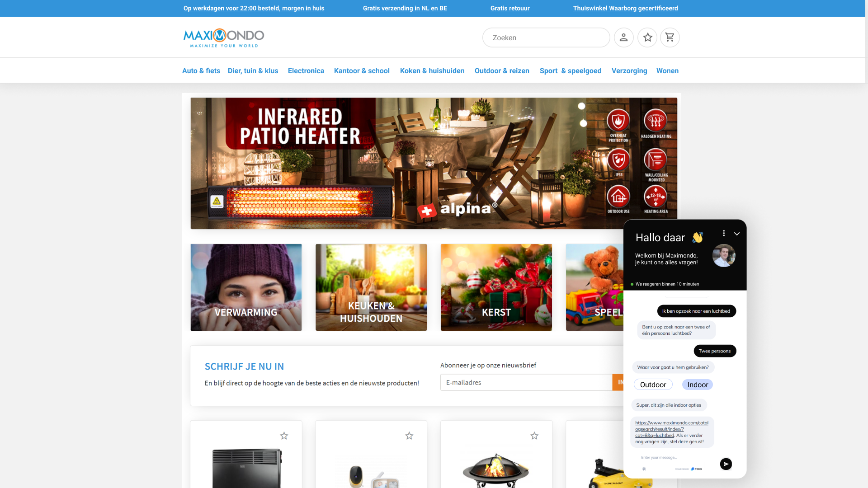Click the Zoeken search field

coord(546,38)
